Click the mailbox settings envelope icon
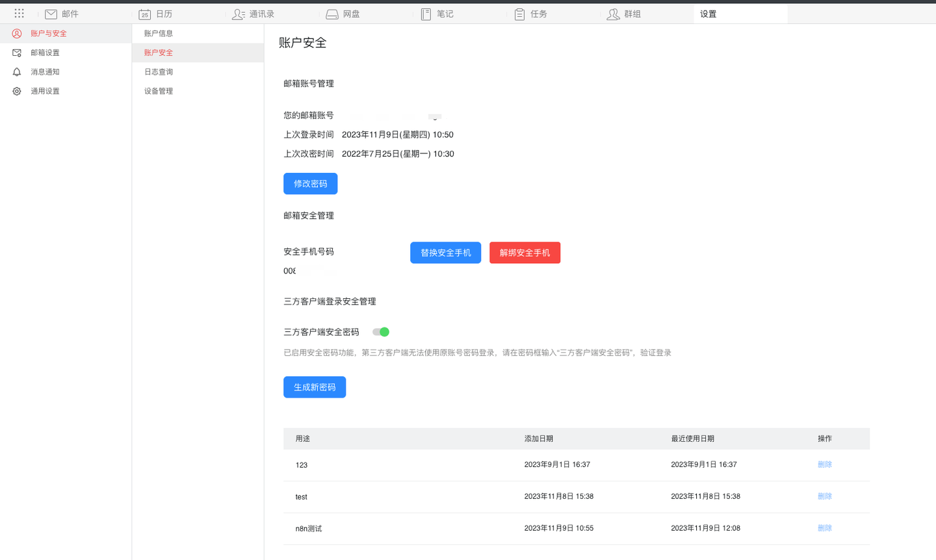Viewport: 936px width, 560px height. click(x=17, y=53)
